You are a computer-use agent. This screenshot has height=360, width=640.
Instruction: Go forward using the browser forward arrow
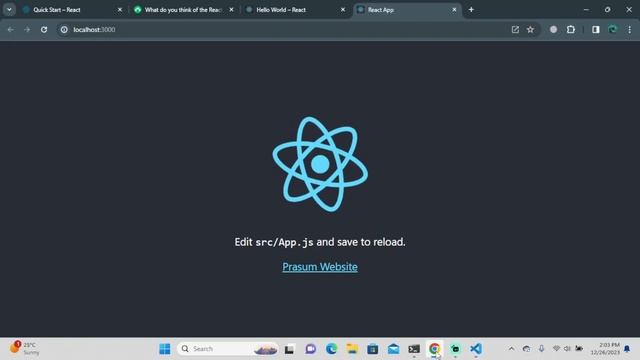[x=27, y=29]
